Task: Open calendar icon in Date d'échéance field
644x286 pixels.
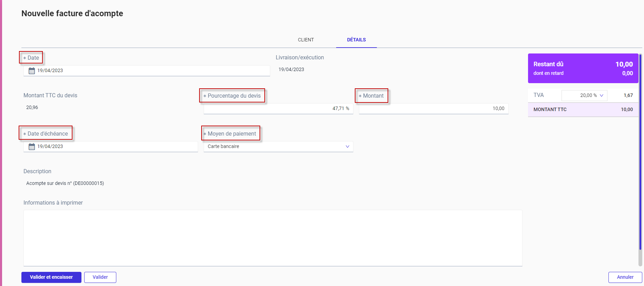Action: [x=32, y=147]
